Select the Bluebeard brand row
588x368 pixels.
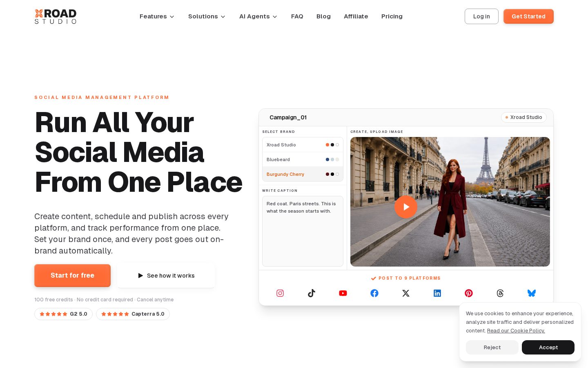[x=303, y=159]
